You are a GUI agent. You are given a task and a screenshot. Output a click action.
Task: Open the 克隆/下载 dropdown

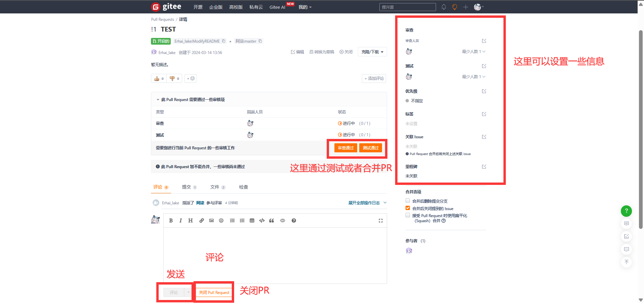(372, 52)
